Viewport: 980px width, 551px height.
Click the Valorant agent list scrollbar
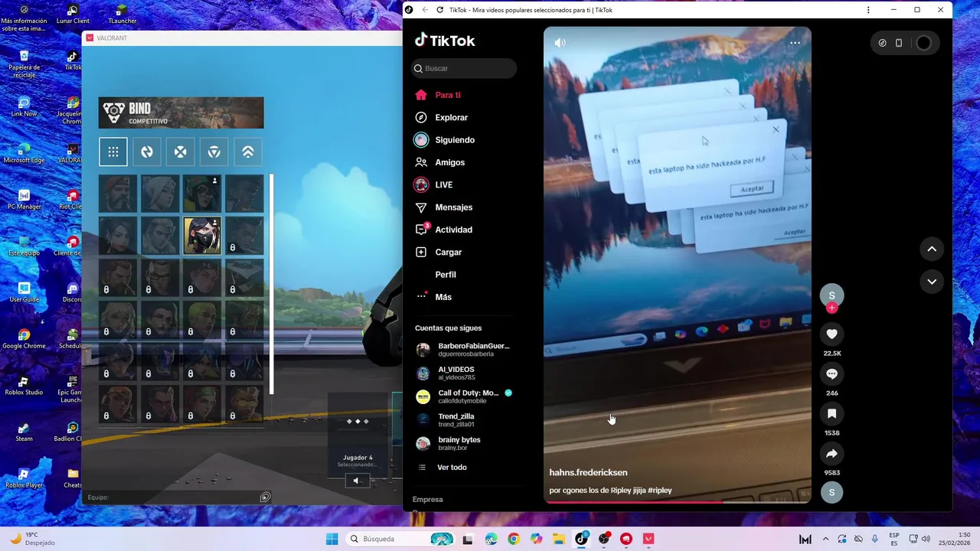[271, 283]
